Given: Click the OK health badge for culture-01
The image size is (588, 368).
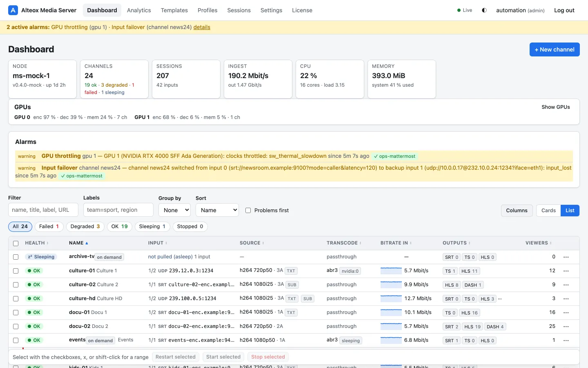Looking at the screenshot, I should (x=34, y=271).
